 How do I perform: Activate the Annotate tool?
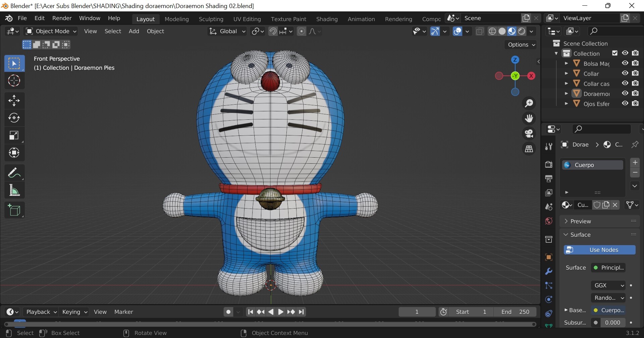14,172
